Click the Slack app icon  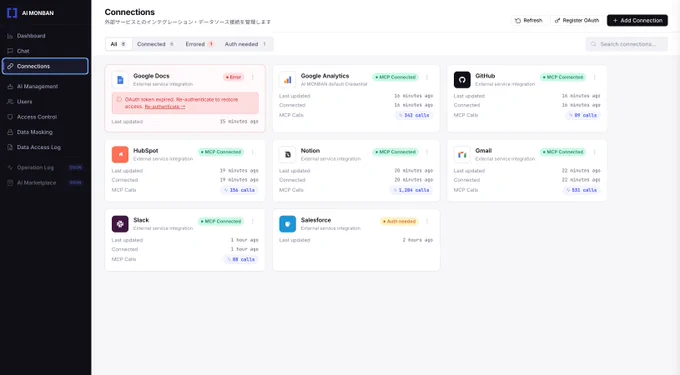click(120, 224)
